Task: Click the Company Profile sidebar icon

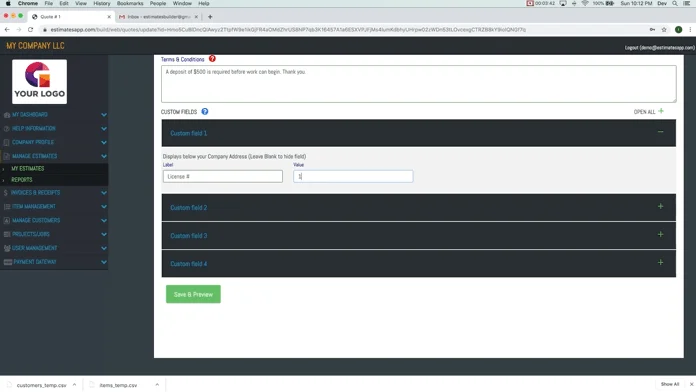Action: pos(7,143)
